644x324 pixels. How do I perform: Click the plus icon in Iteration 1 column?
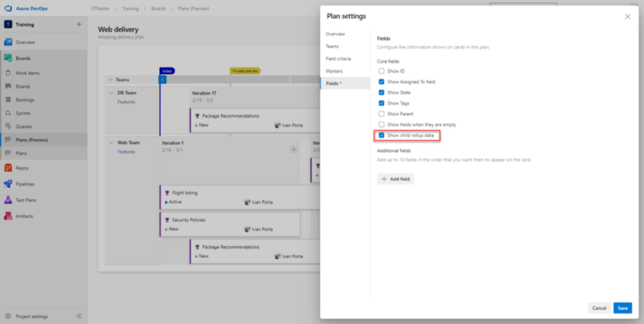[294, 150]
